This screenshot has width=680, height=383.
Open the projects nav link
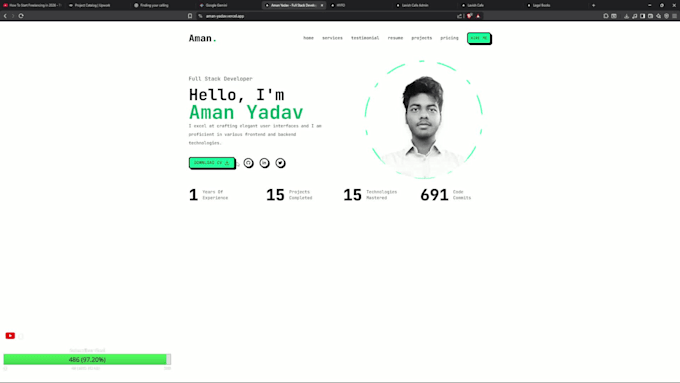[x=422, y=38]
